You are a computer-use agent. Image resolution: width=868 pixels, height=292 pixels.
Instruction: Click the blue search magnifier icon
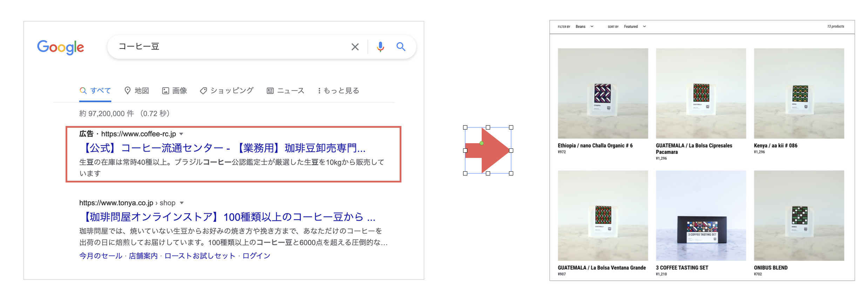(x=401, y=47)
